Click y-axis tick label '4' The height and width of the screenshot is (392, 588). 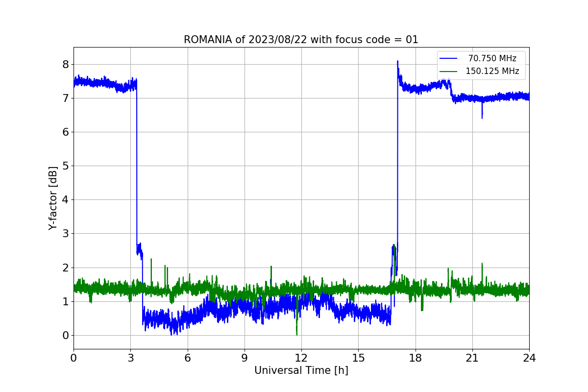click(65, 200)
